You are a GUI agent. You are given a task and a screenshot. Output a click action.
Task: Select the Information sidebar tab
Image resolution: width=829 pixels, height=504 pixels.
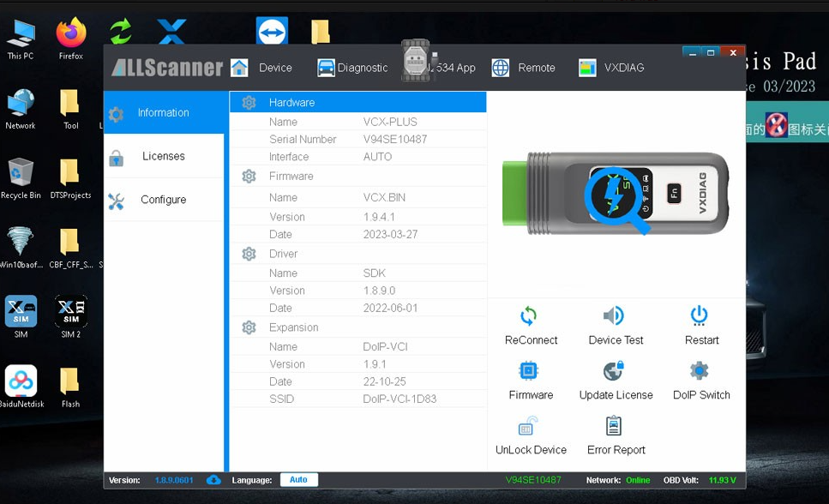[x=164, y=112]
